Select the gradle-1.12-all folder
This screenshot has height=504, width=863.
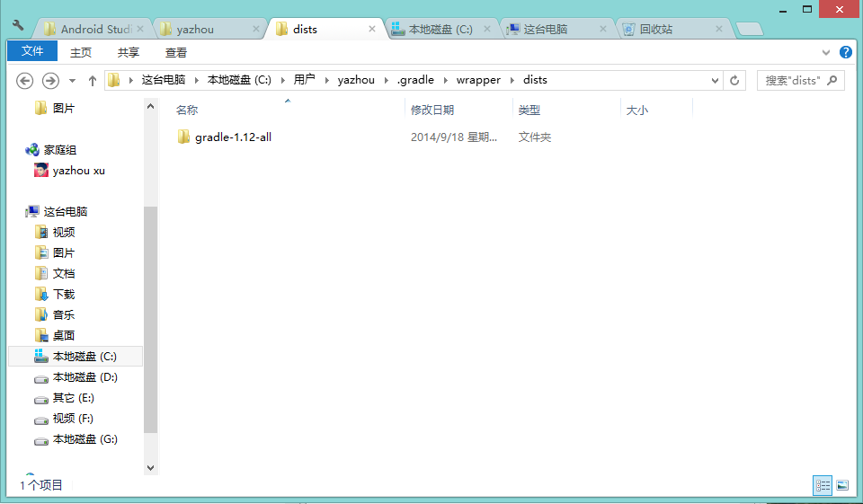(225, 137)
